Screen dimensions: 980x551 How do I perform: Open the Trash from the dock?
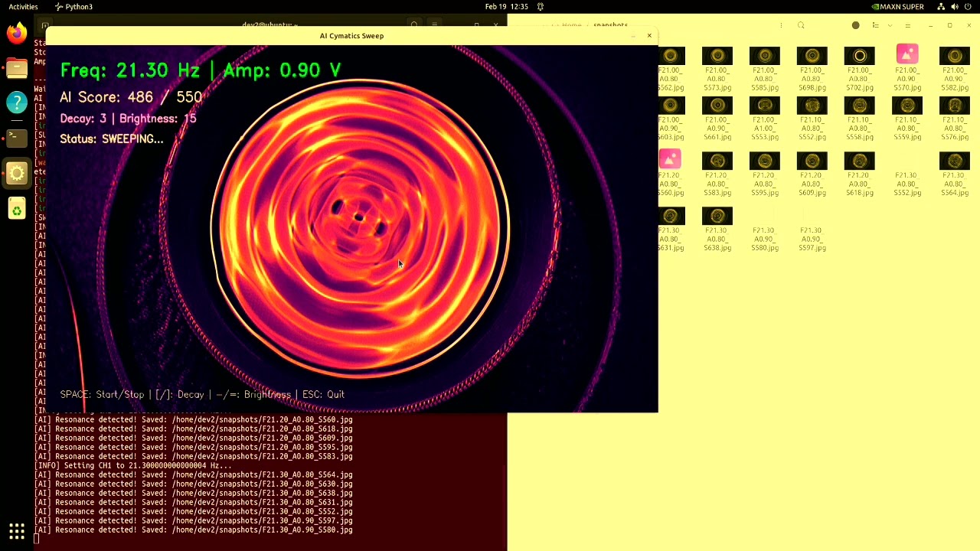(17, 208)
